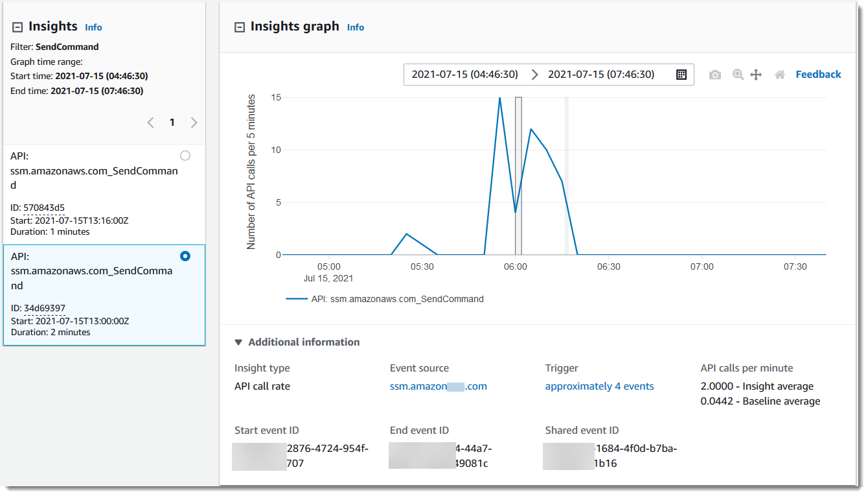Click the ssm.amazon event source link
868x496 pixels.
438,386
